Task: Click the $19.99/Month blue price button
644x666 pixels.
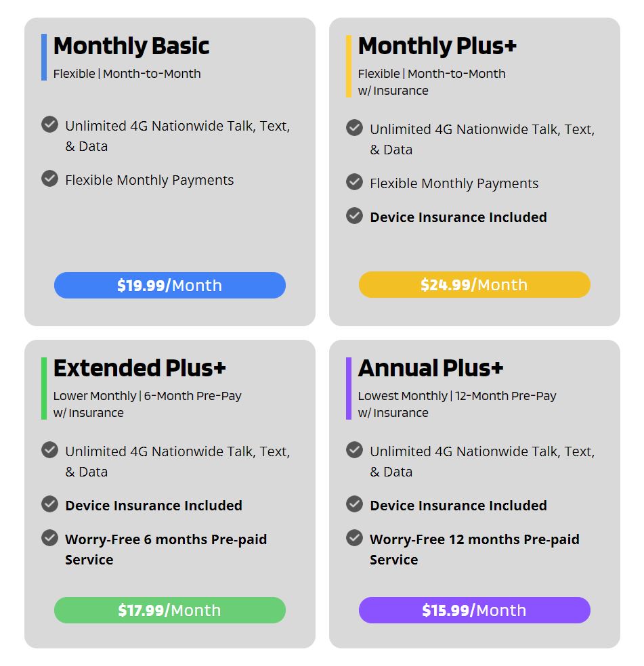Action: tap(169, 285)
